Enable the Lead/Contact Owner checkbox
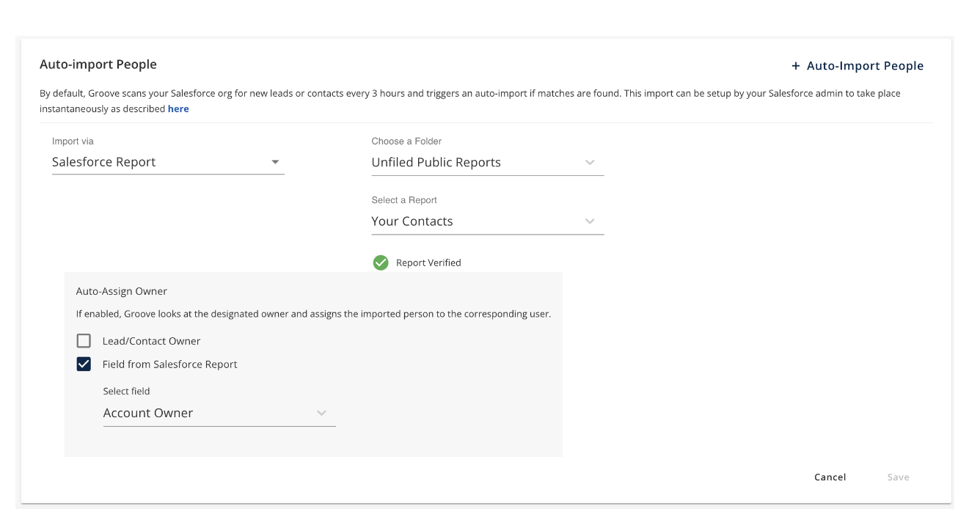This screenshot has height=525, width=980. [x=84, y=341]
